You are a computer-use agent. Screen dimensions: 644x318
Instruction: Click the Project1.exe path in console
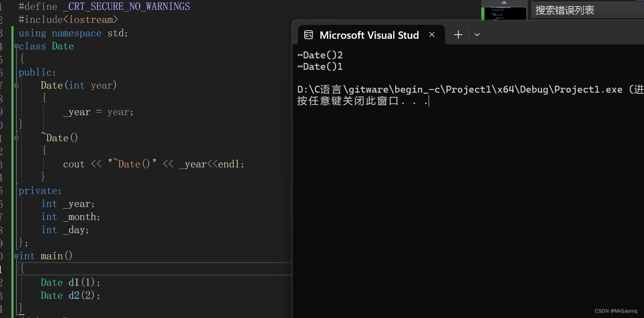[460, 89]
